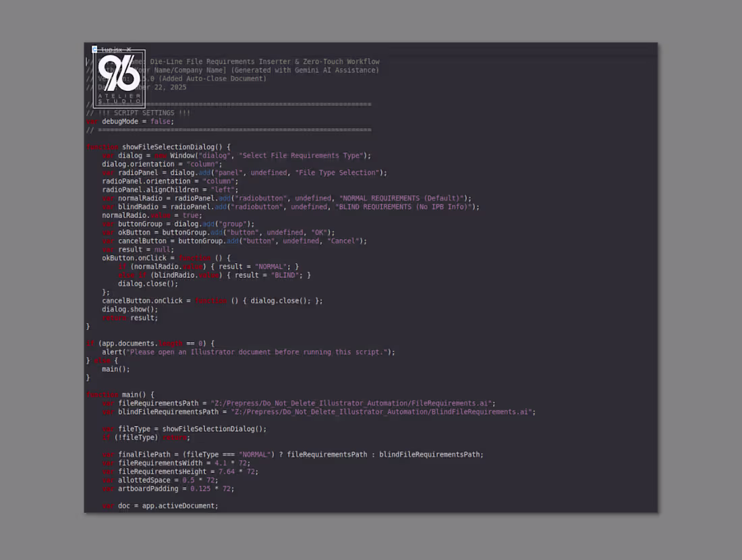Screen dimensions: 742x560
Task: Click the 'fileRequirementsHeight = 7.64 * 72;' line
Action: pos(180,472)
